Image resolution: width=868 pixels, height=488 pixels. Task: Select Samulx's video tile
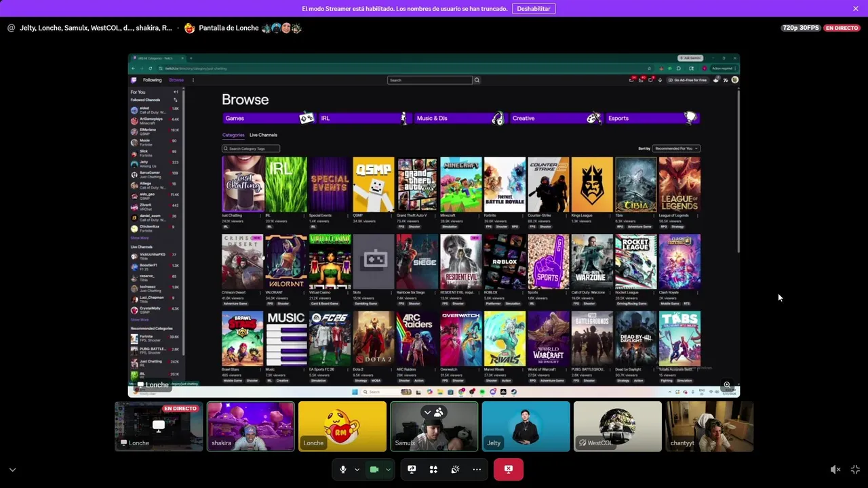click(434, 426)
